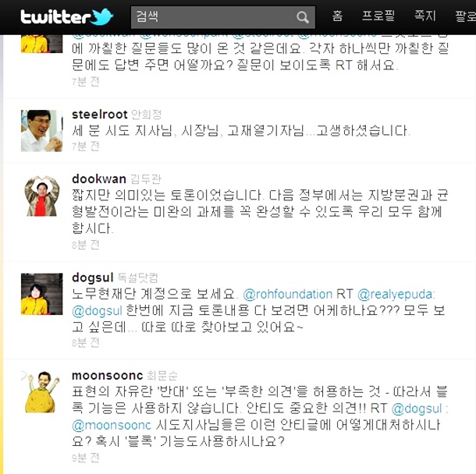The width and height of the screenshot is (476, 474).
Task: Open dogsul's avatar image
Action: (41, 294)
